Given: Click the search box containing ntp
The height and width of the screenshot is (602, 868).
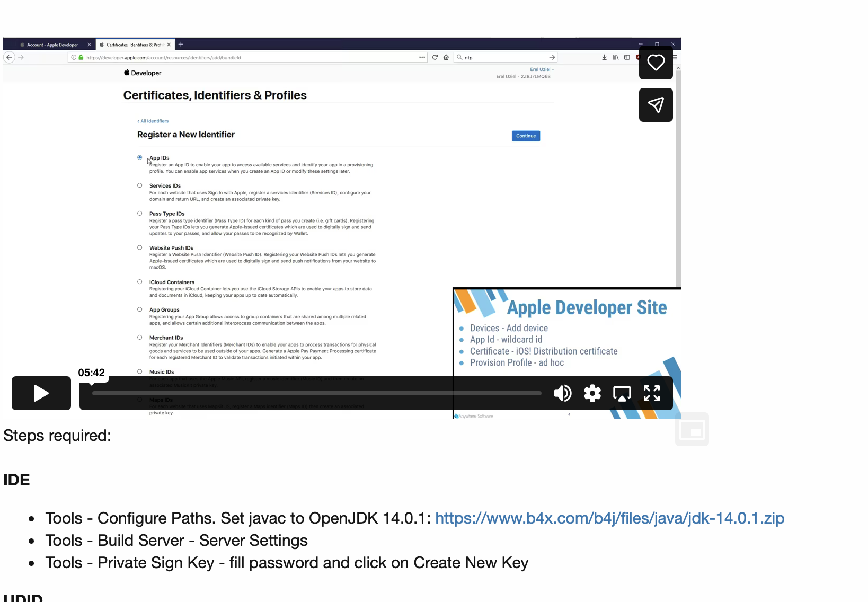Looking at the screenshot, I should pos(506,57).
